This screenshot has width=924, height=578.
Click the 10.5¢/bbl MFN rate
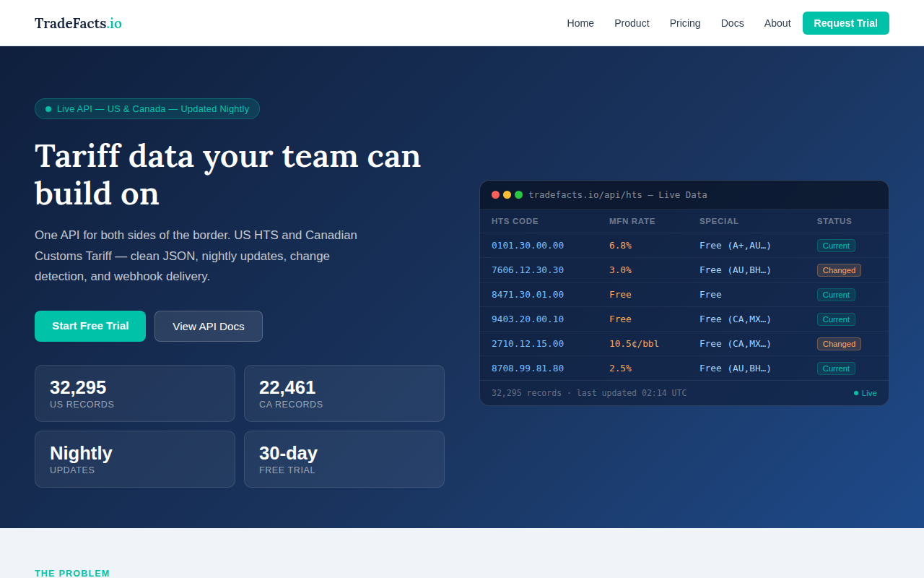tap(634, 344)
